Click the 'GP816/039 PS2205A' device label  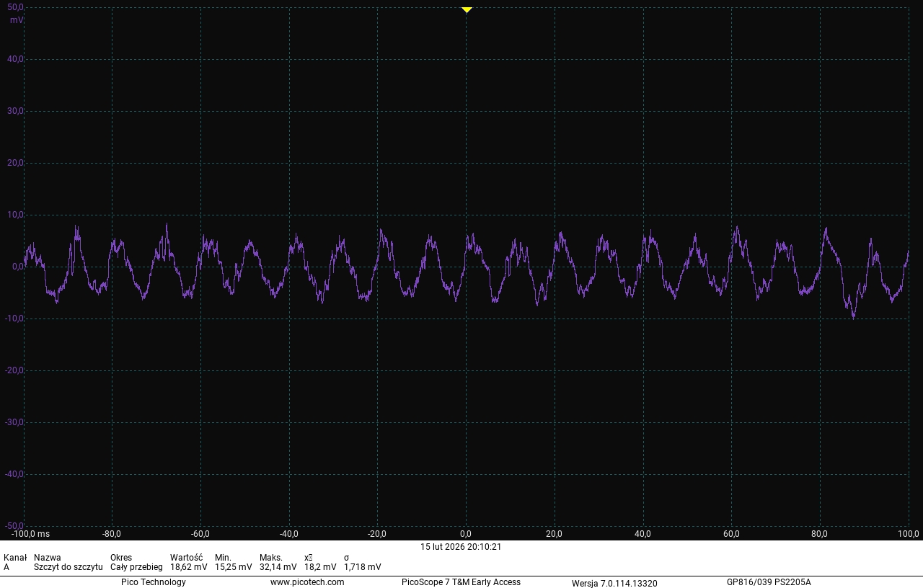769,582
